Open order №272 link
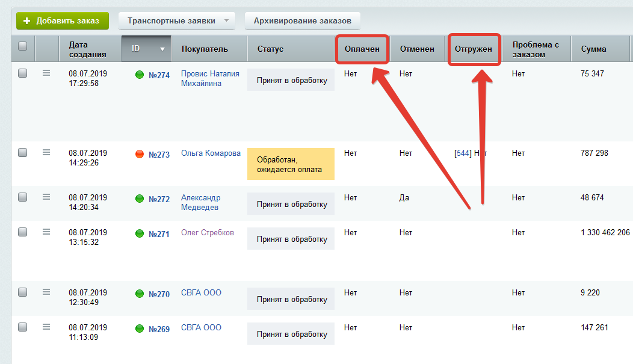This screenshot has height=364, width=633. [x=159, y=199]
